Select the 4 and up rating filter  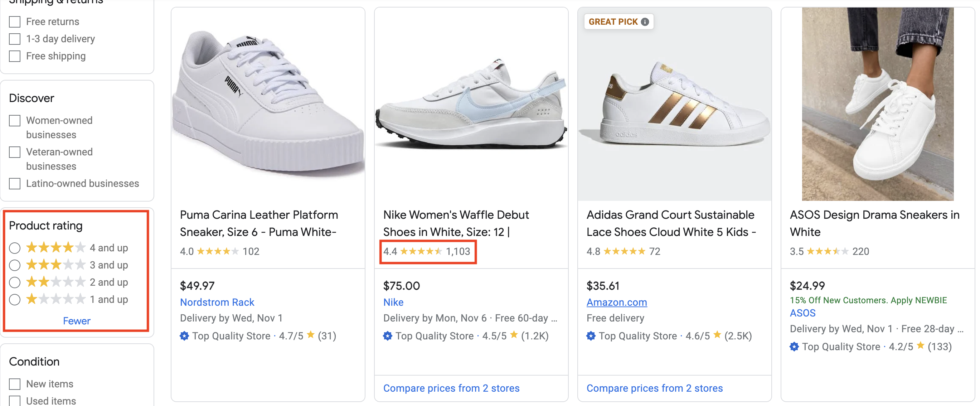coord(15,248)
